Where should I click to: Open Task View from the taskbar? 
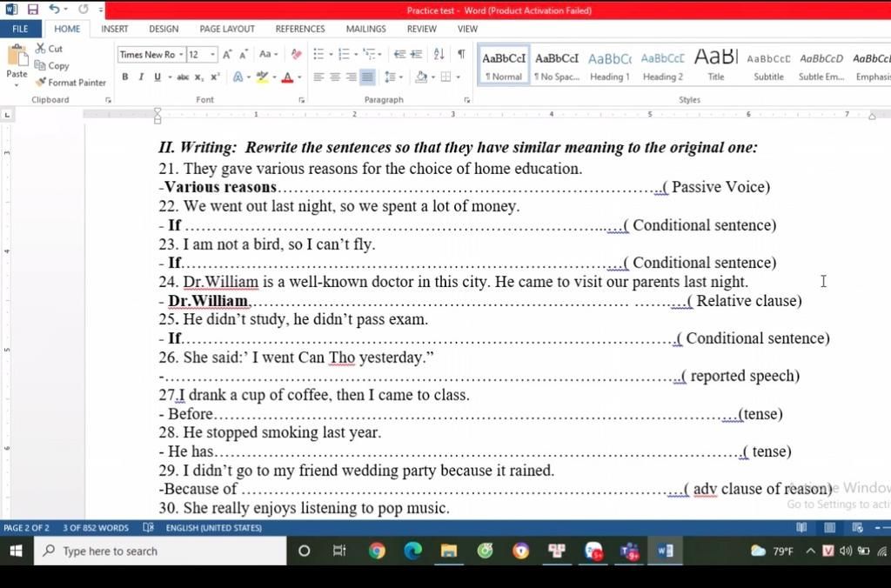pyautogui.click(x=339, y=551)
